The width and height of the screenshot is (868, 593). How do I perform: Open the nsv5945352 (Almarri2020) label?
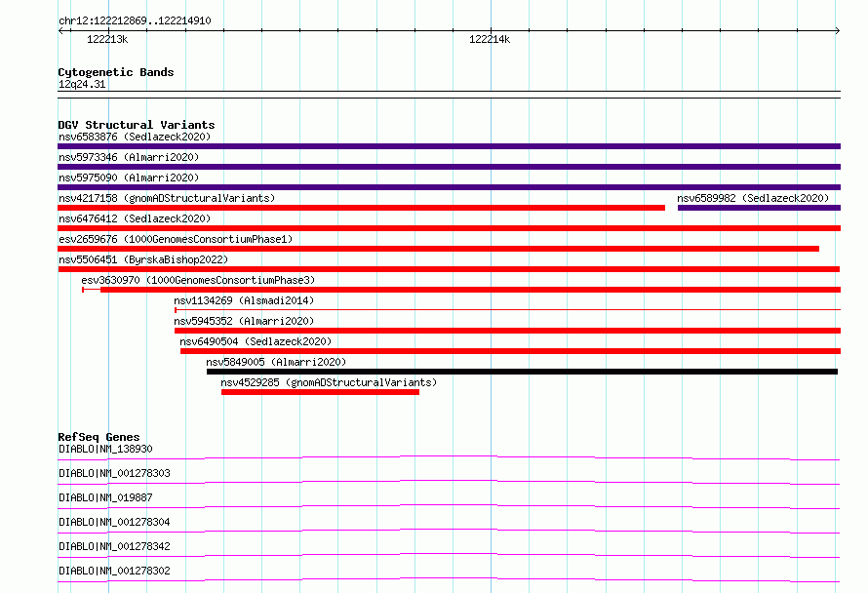point(244,321)
